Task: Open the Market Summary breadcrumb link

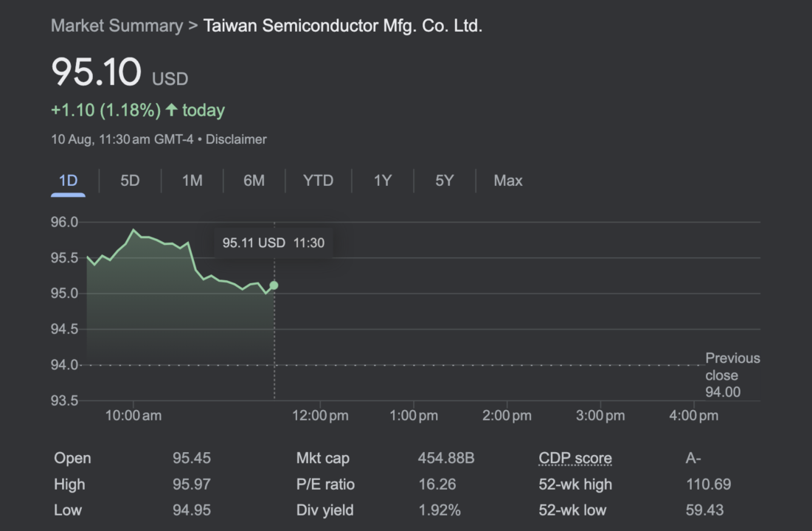Action: 117,25
